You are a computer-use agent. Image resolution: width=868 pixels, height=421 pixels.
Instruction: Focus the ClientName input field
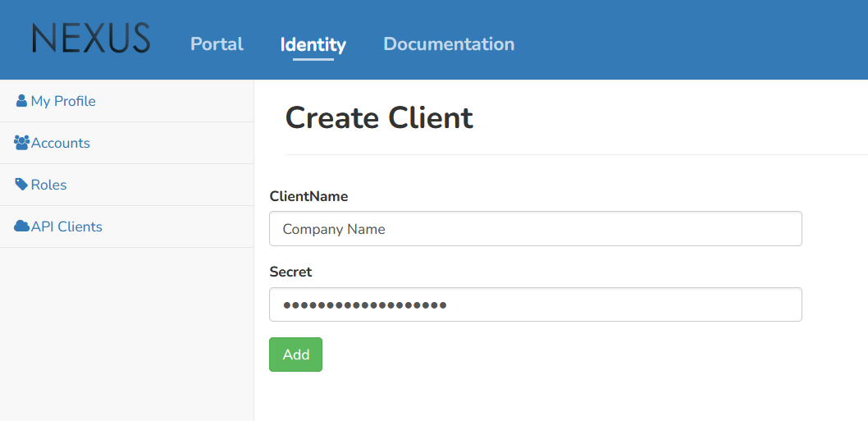click(535, 229)
